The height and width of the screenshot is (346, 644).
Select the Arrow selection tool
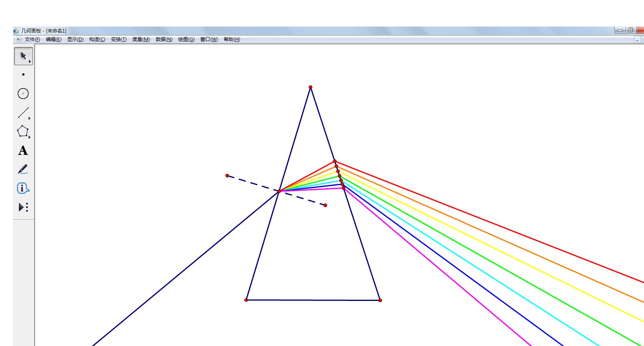(23, 56)
